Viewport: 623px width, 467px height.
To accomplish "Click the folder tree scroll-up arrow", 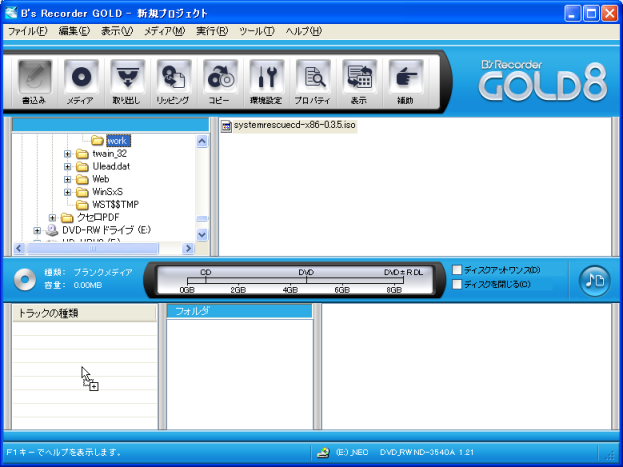I will click(x=202, y=141).
